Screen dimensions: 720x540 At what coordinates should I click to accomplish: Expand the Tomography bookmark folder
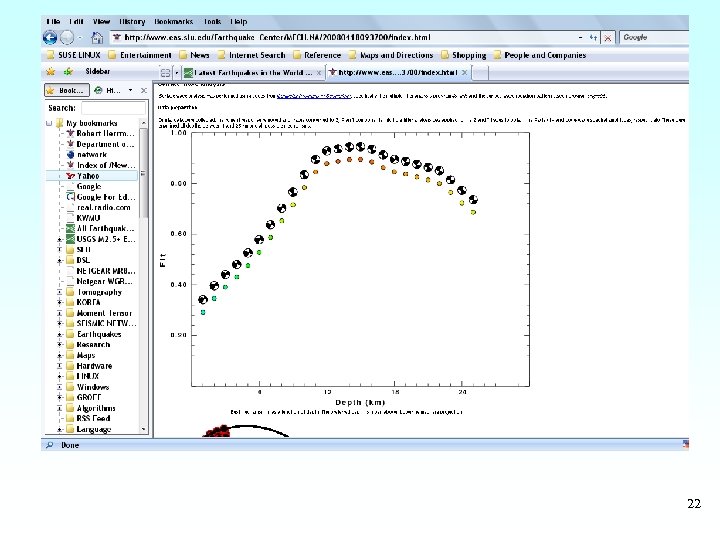61,292
